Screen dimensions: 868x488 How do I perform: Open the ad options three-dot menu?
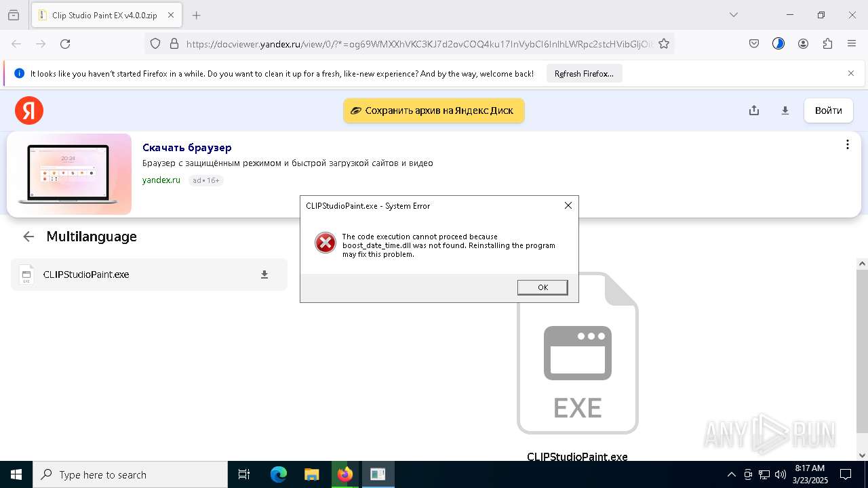coord(847,144)
